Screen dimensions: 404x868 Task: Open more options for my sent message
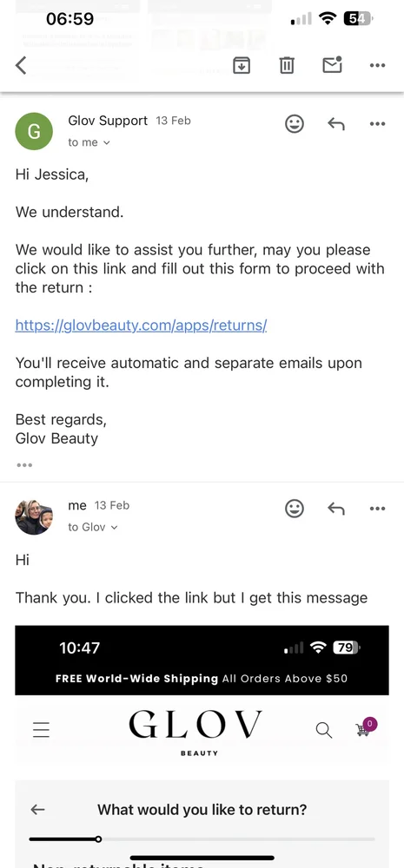[377, 509]
